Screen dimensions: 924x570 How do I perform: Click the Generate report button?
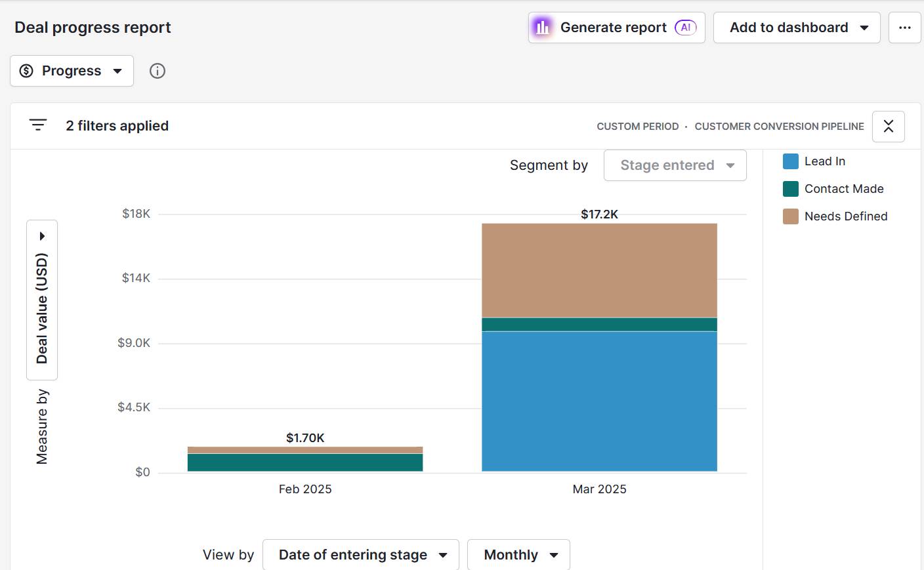tap(612, 28)
